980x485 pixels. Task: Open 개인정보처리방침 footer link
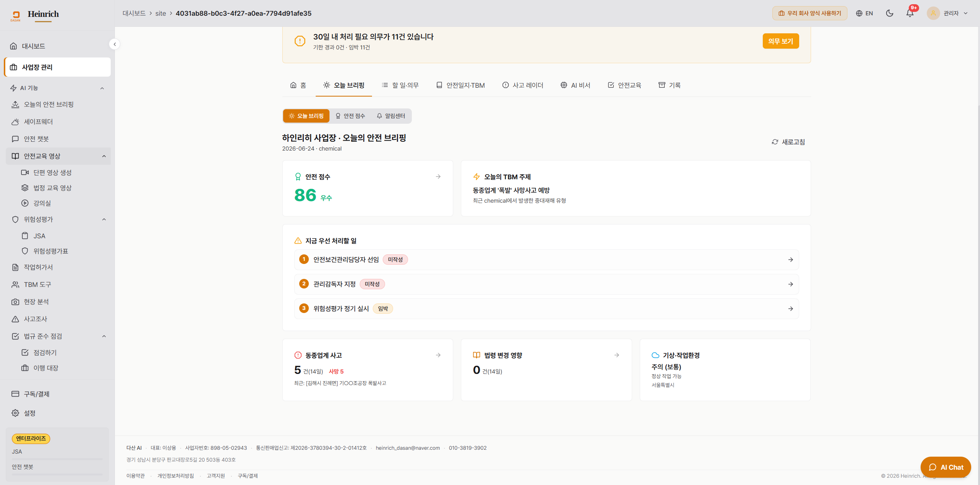click(x=175, y=476)
